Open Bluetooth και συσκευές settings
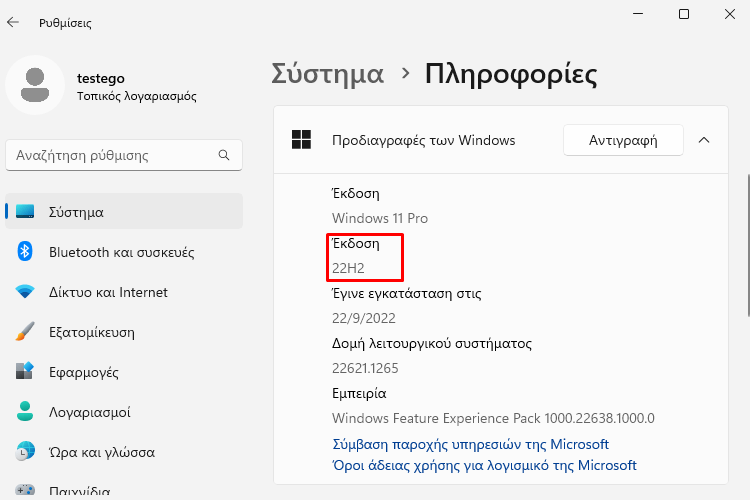This screenshot has width=750, height=500. click(124, 252)
